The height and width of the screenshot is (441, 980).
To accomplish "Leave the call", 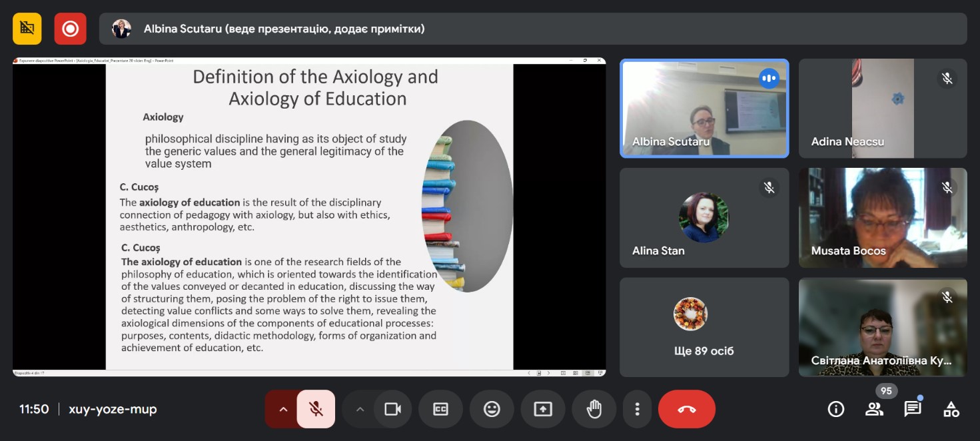I will click(686, 409).
